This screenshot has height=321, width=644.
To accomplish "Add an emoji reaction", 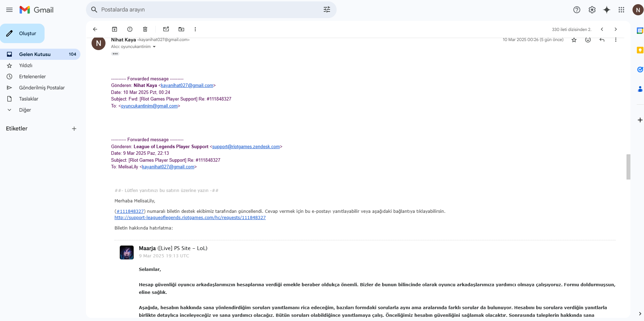I will point(588,40).
